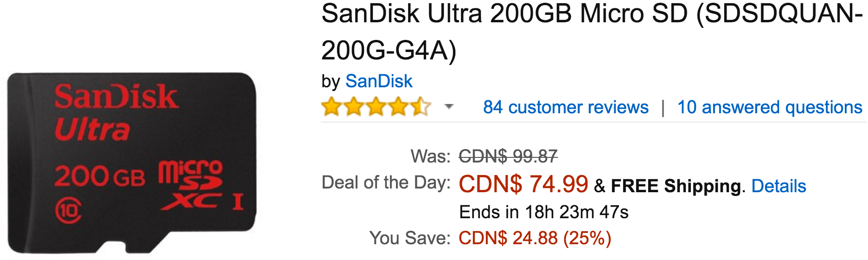Click the Class 10 symbol on the card
Screen dimensions: 868x260
pyautogui.click(x=69, y=211)
